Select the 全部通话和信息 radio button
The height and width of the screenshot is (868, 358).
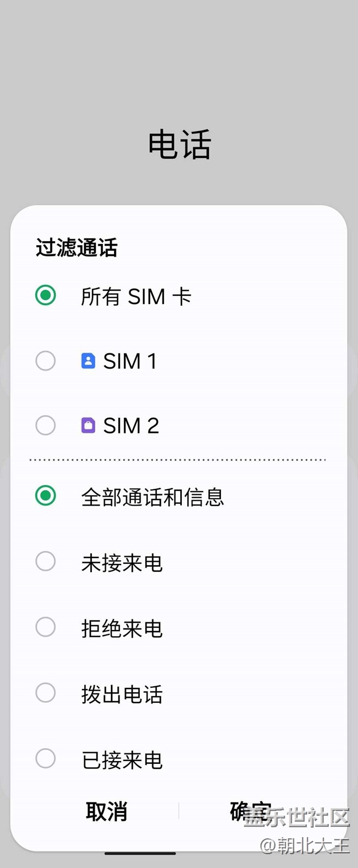click(45, 496)
